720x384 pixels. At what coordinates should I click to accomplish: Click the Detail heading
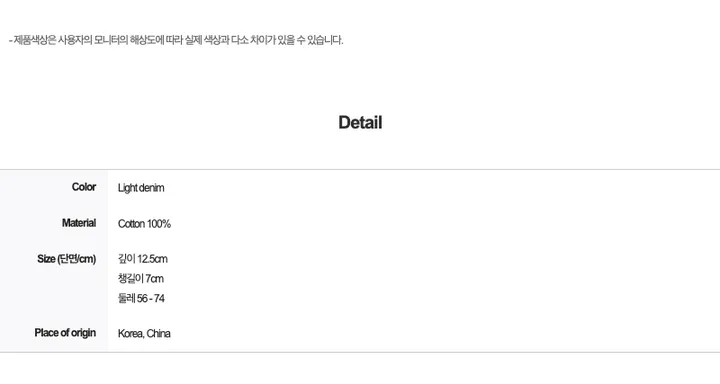[360, 123]
